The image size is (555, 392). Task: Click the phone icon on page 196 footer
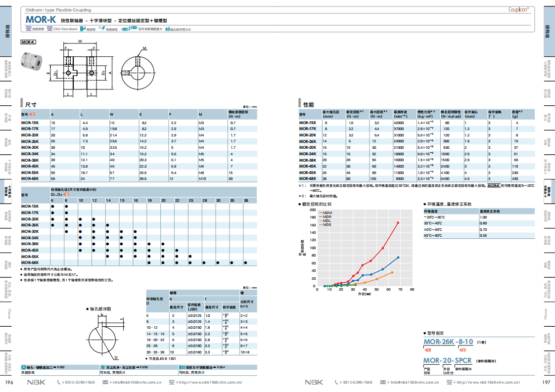(x=59, y=382)
